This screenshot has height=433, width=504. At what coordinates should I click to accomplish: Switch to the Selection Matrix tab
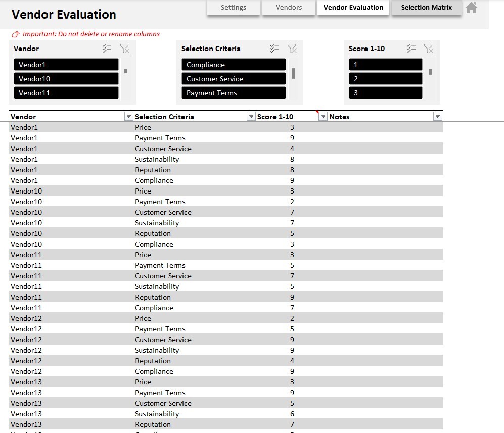426,8
